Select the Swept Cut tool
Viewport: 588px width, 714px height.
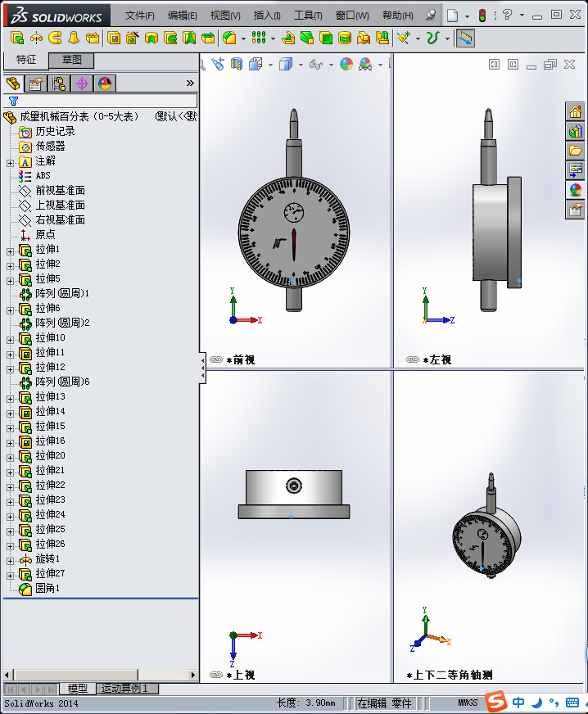click(170, 38)
